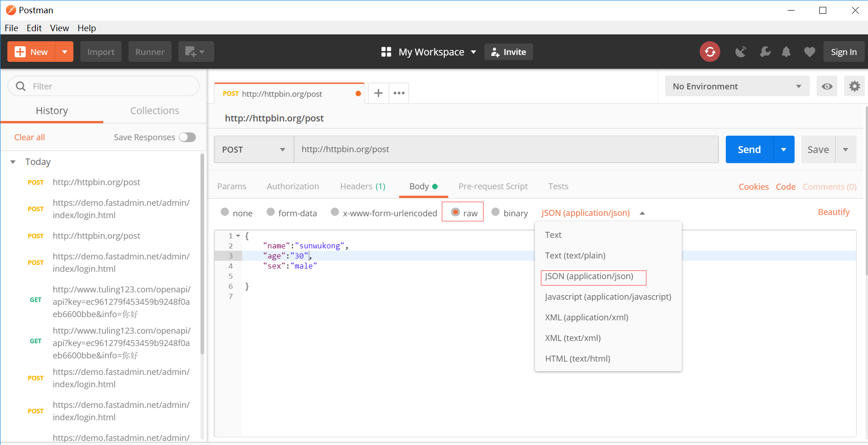Open the manage environments gear icon
Viewport: 868px width, 445px height.
click(854, 86)
